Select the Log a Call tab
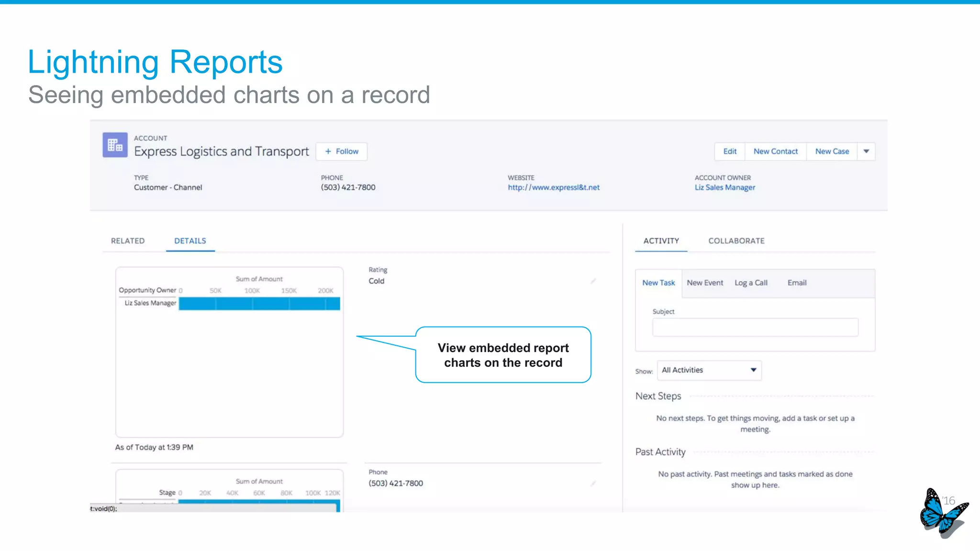The image size is (980, 551). click(751, 283)
